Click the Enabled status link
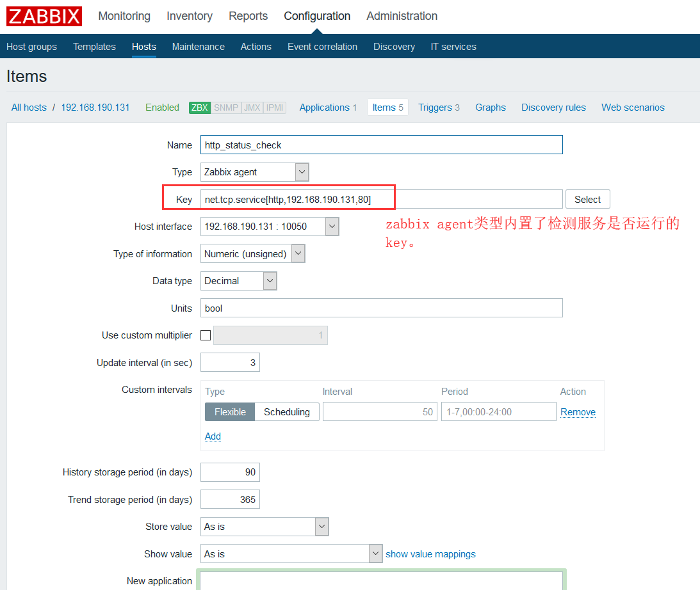This screenshot has width=700, height=590. (x=162, y=108)
